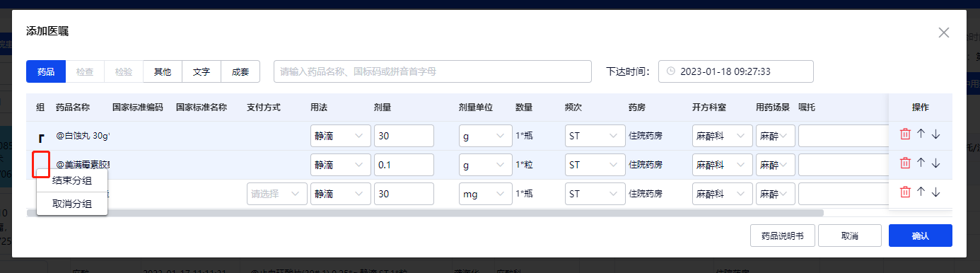Viewport: 980px width, 273px height.
Task: Edit the 0.1 剂量 field
Action: pos(404,164)
